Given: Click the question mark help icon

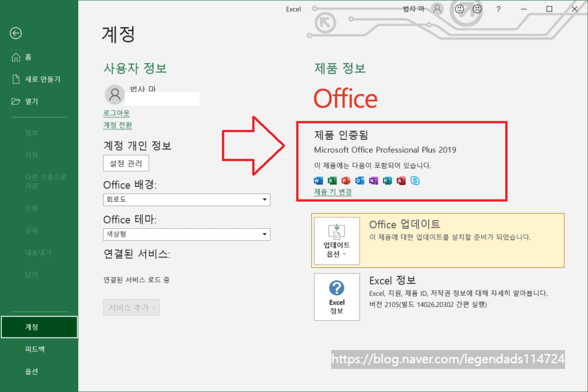Looking at the screenshot, I should tap(498, 9).
